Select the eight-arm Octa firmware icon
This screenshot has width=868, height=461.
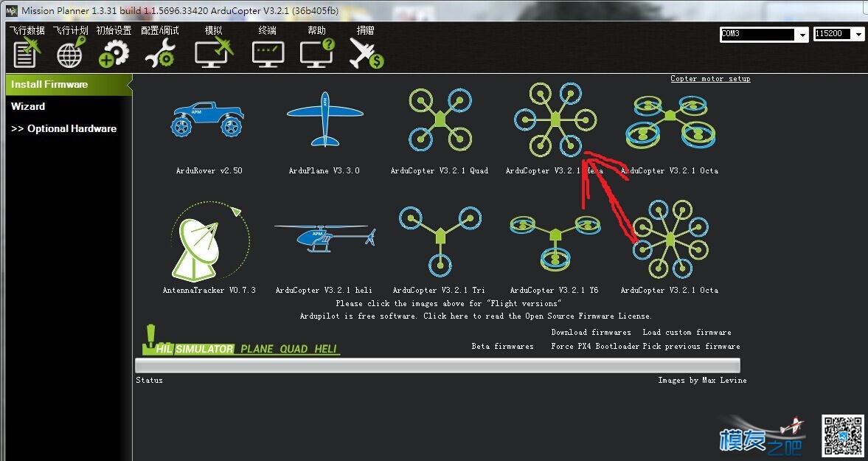pyautogui.click(x=670, y=239)
